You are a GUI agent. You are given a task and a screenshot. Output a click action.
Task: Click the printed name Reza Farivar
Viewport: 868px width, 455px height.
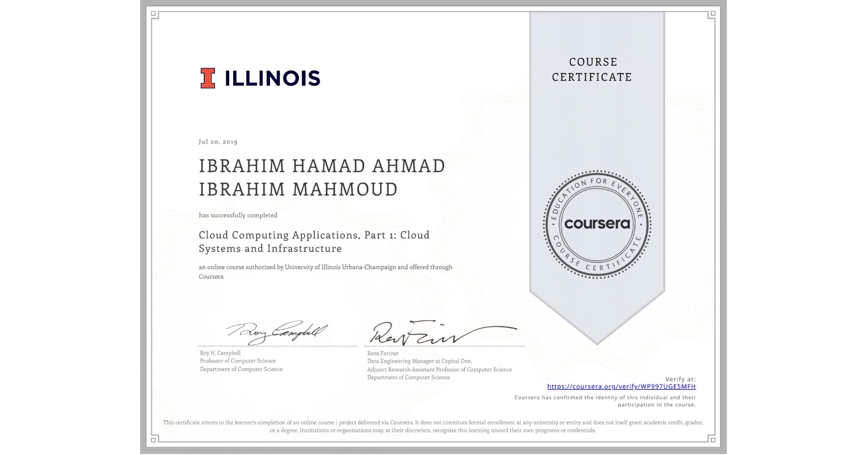click(383, 354)
